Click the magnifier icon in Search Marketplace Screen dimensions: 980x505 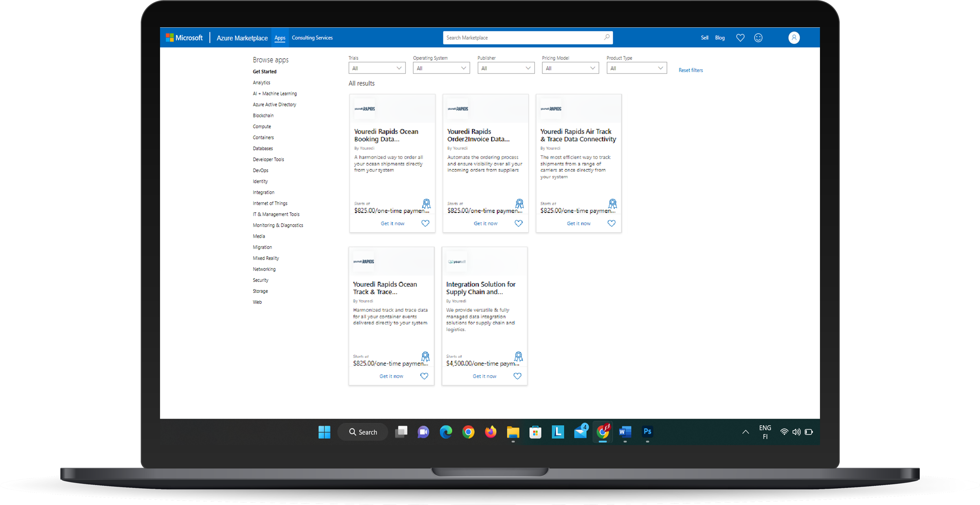coord(607,37)
